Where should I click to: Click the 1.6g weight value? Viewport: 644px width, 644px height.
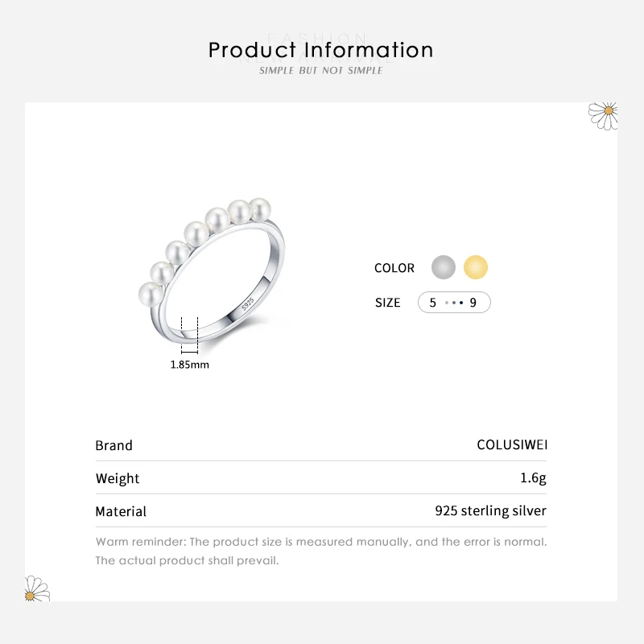click(533, 478)
